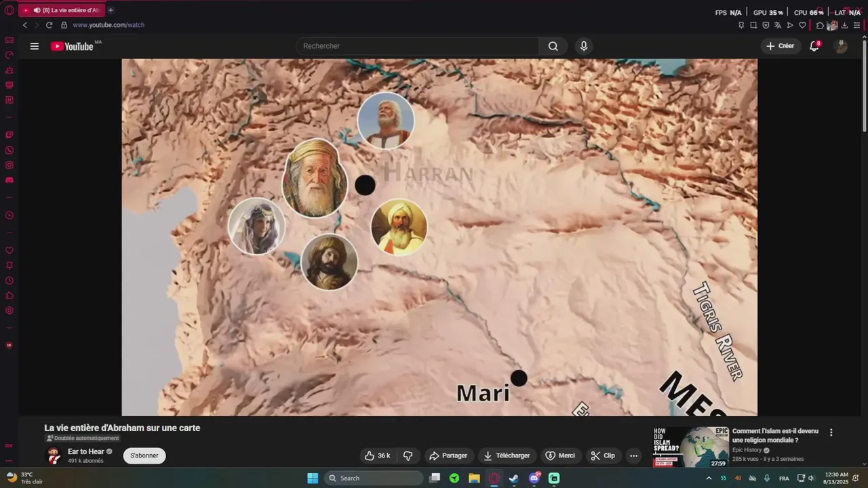The image size is (868, 488).
Task: Create a clip with Clip button
Action: tap(603, 455)
